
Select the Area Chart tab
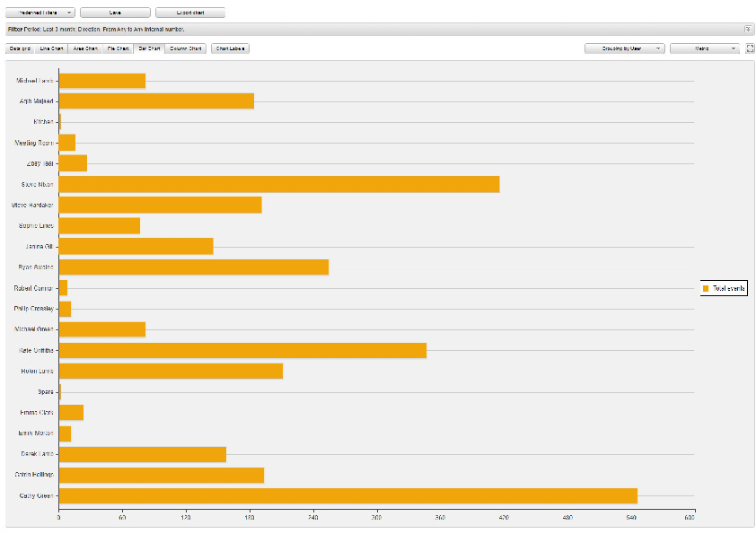click(84, 48)
